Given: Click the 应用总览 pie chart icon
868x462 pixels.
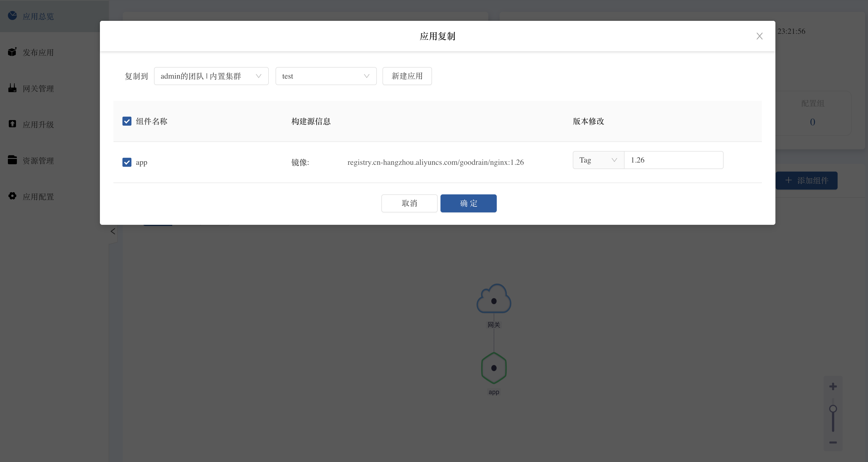Looking at the screenshot, I should click(x=12, y=15).
